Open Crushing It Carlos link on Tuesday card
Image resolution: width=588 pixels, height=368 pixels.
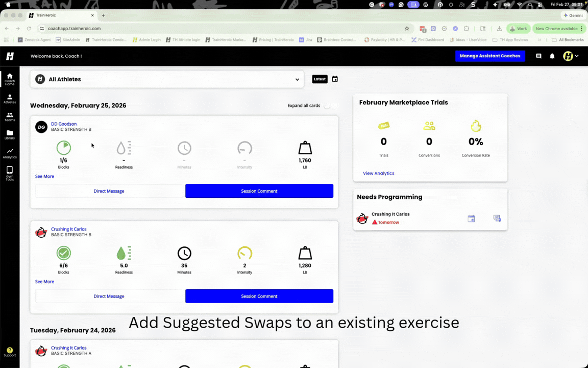click(x=68, y=348)
